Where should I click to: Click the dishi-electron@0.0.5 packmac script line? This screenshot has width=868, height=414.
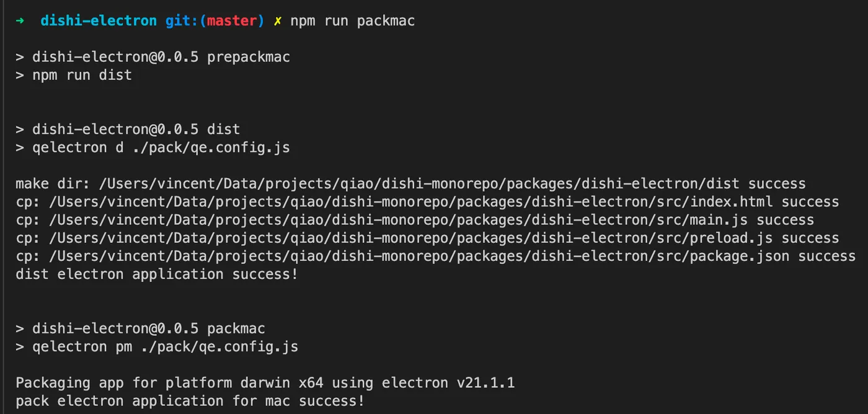[x=149, y=328]
